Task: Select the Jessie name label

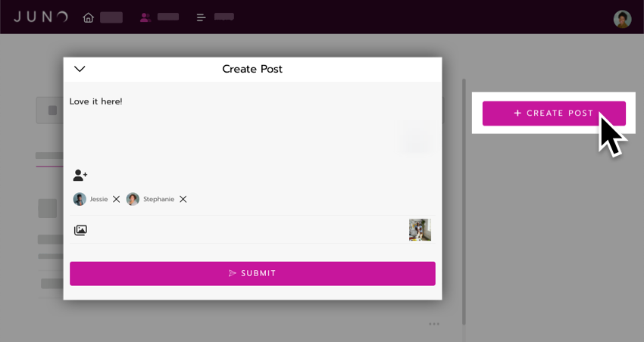Action: 98,199
